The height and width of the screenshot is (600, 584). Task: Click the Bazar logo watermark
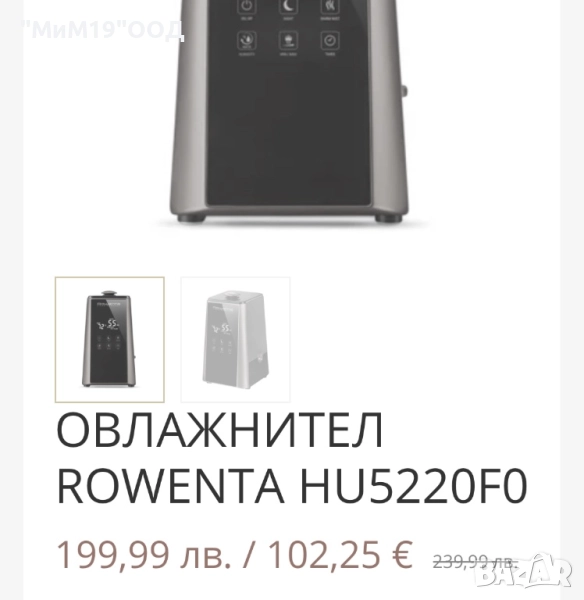[x=524, y=571]
